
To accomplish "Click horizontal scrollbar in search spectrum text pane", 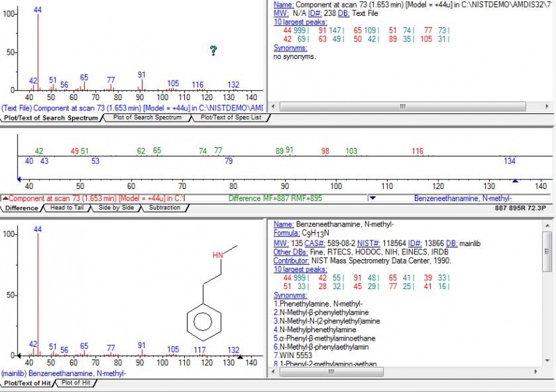I will pos(403,106).
